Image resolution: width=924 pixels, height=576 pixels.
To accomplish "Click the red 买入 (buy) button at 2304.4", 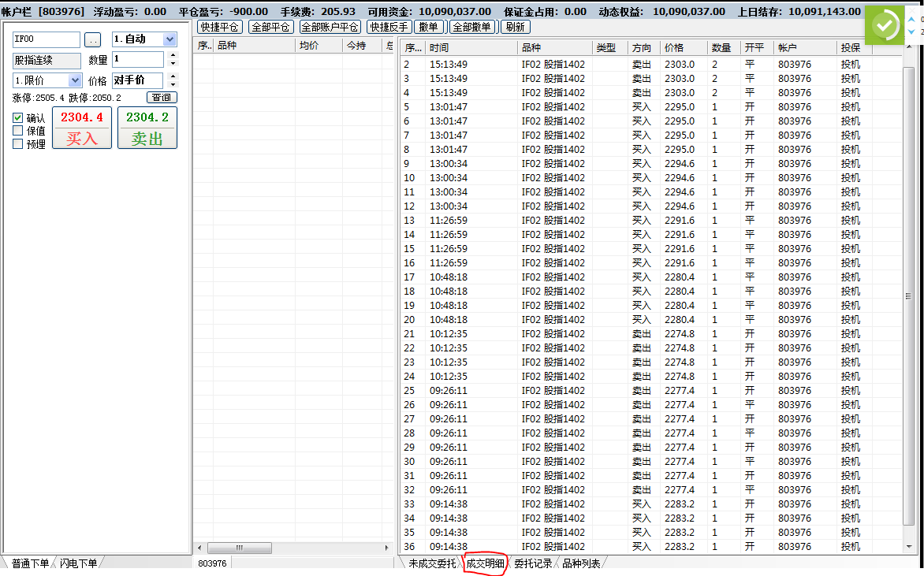I will click(x=82, y=128).
